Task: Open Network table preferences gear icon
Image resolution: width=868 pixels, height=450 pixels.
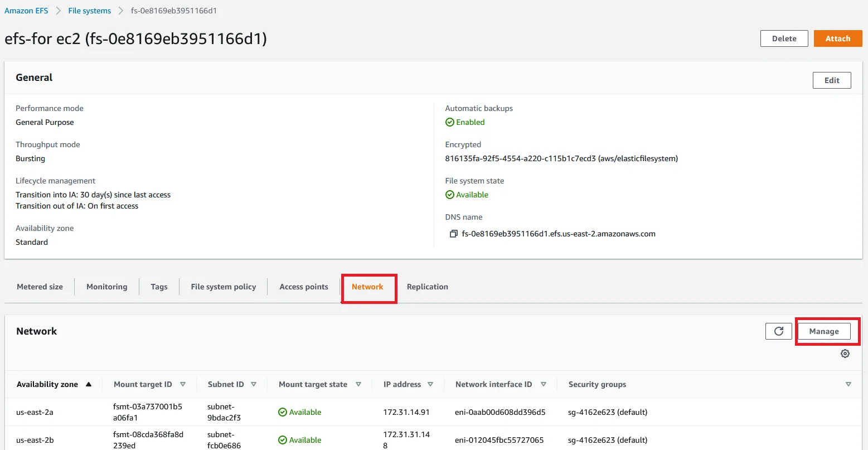Action: (845, 354)
